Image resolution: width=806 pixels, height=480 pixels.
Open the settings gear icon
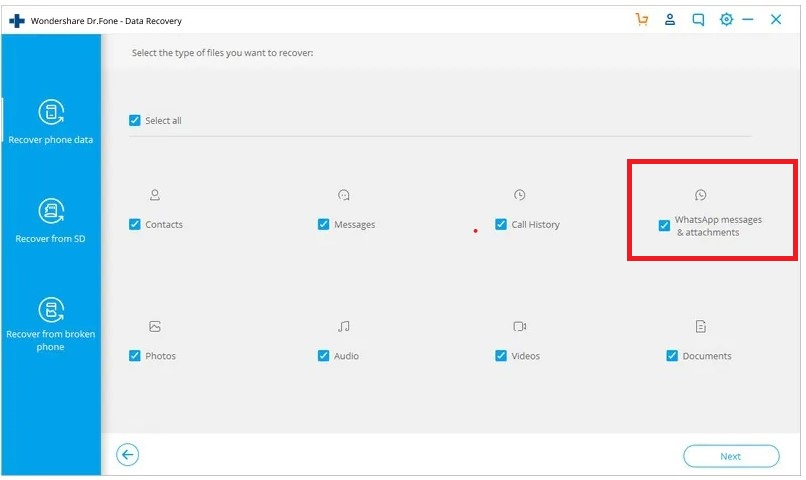point(726,20)
